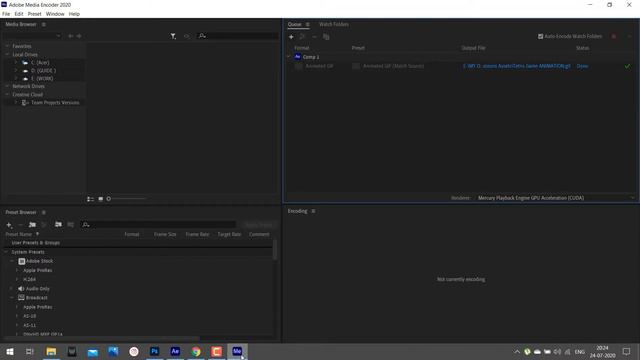Click Create New Preset plus icon
The width and height of the screenshot is (640, 360).
click(9, 224)
